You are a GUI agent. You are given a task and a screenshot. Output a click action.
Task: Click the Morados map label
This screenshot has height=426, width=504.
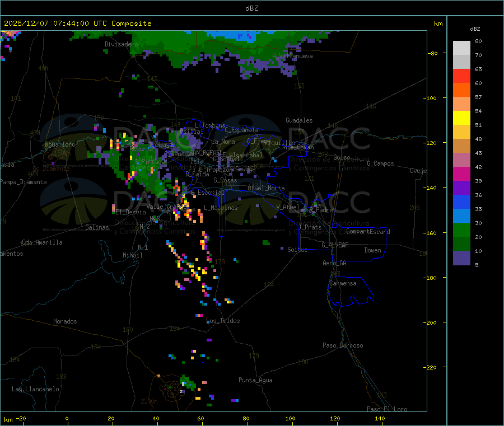click(65, 321)
